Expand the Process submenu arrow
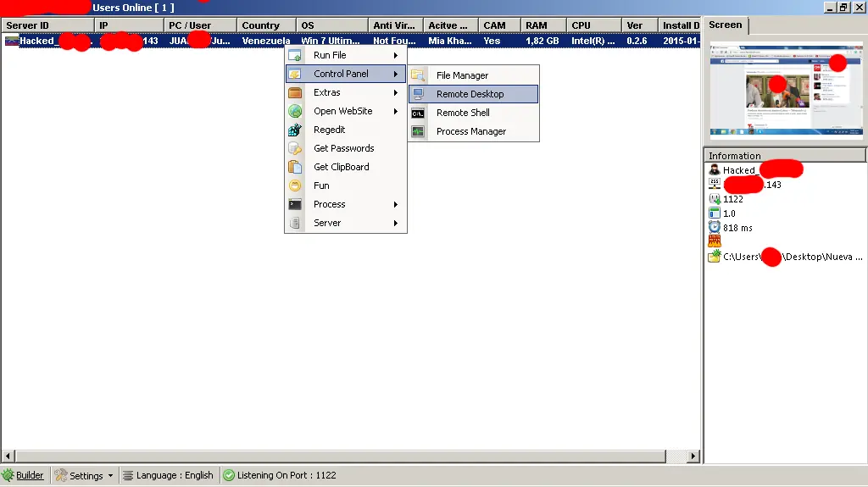Image resolution: width=868 pixels, height=487 pixels. 396,204
